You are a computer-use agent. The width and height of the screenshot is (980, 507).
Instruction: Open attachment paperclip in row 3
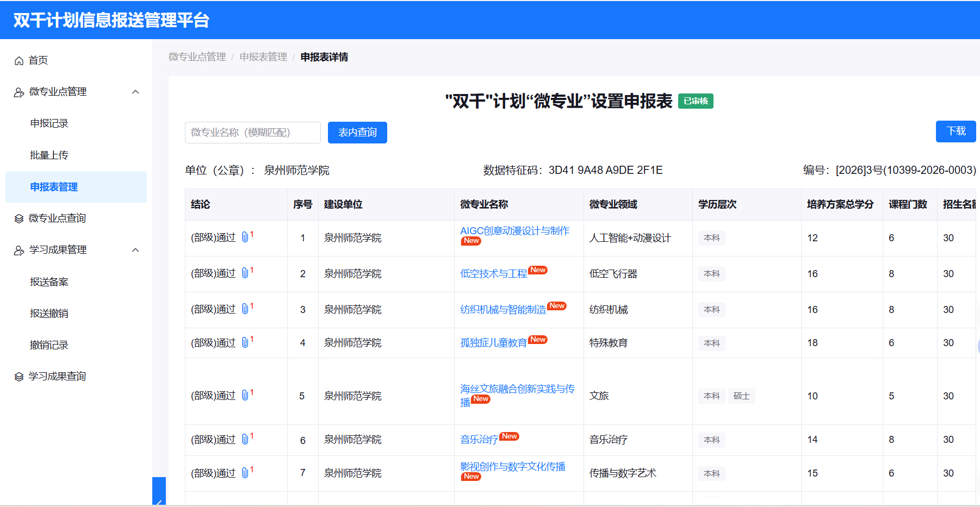(x=245, y=309)
